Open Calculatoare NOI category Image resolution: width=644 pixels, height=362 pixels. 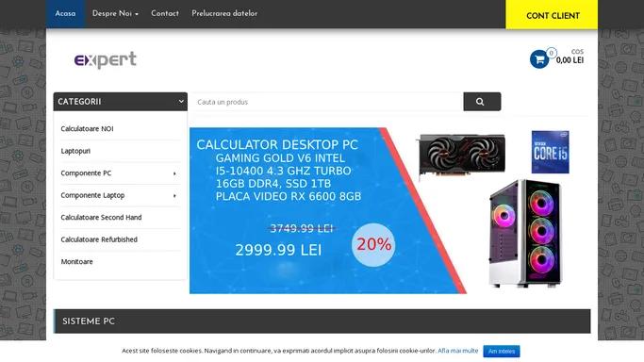[87, 129]
